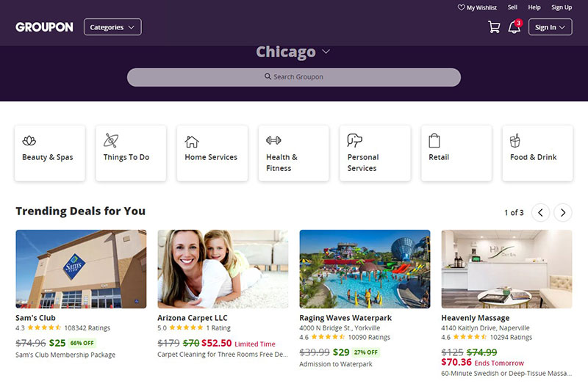Open the Chicago location selector
Image resolution: width=588 pixels, height=384 pixels.
(x=293, y=51)
